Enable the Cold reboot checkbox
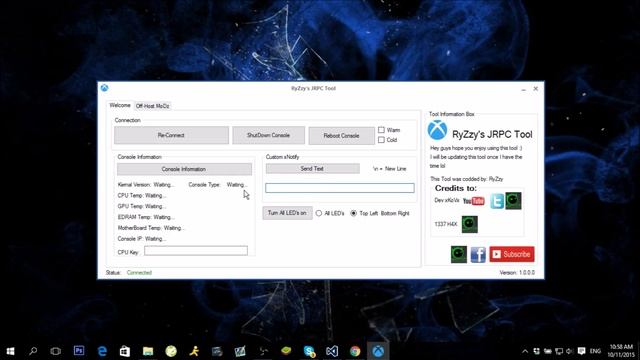The image size is (640, 360). 381,140
